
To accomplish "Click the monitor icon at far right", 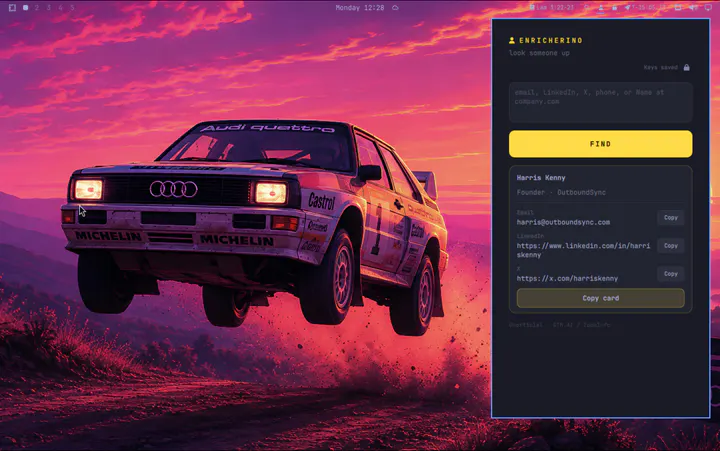I will click(x=708, y=8).
